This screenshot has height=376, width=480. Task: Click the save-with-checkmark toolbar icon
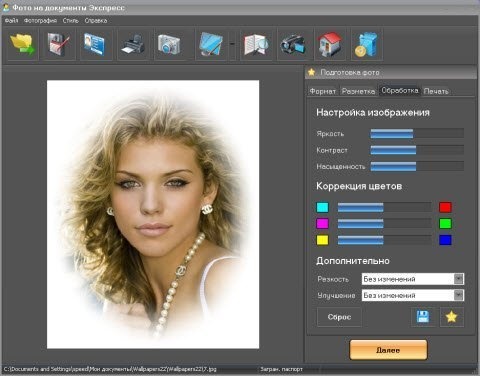tap(58, 44)
